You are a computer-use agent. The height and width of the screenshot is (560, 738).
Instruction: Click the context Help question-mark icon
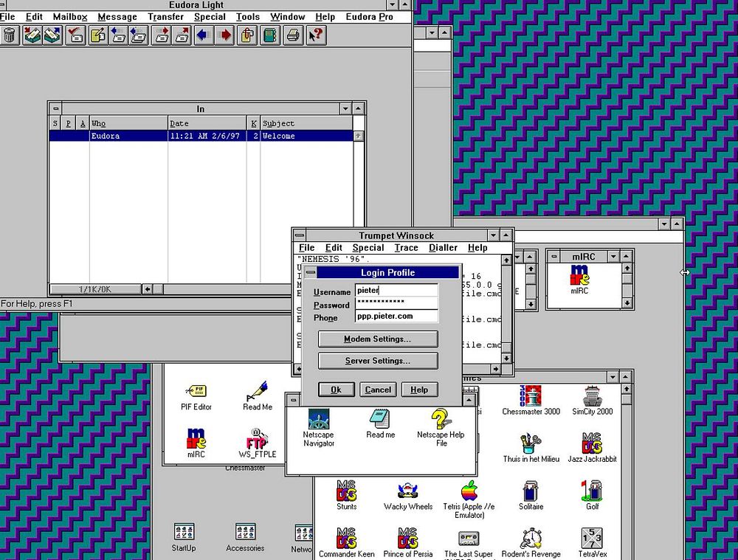tap(316, 35)
